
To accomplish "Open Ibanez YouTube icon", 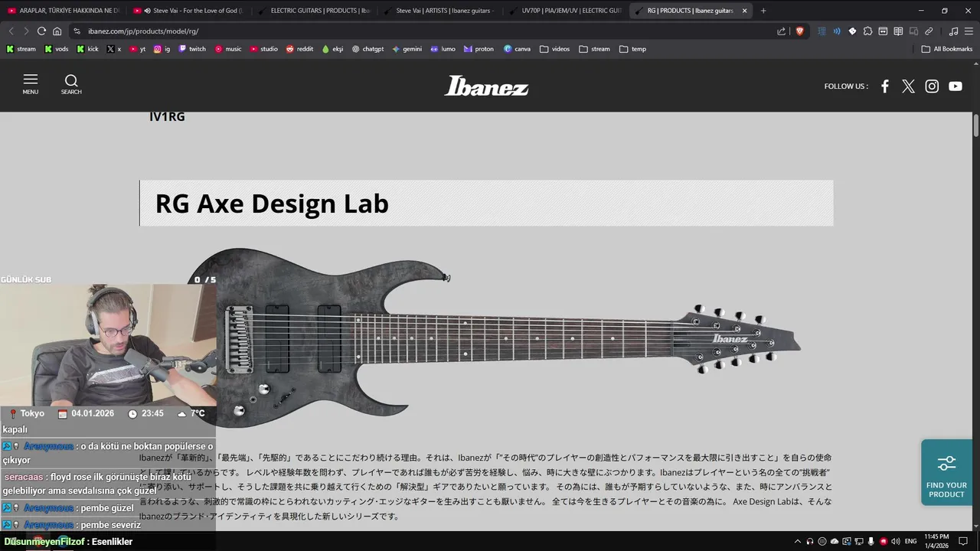I will click(955, 86).
